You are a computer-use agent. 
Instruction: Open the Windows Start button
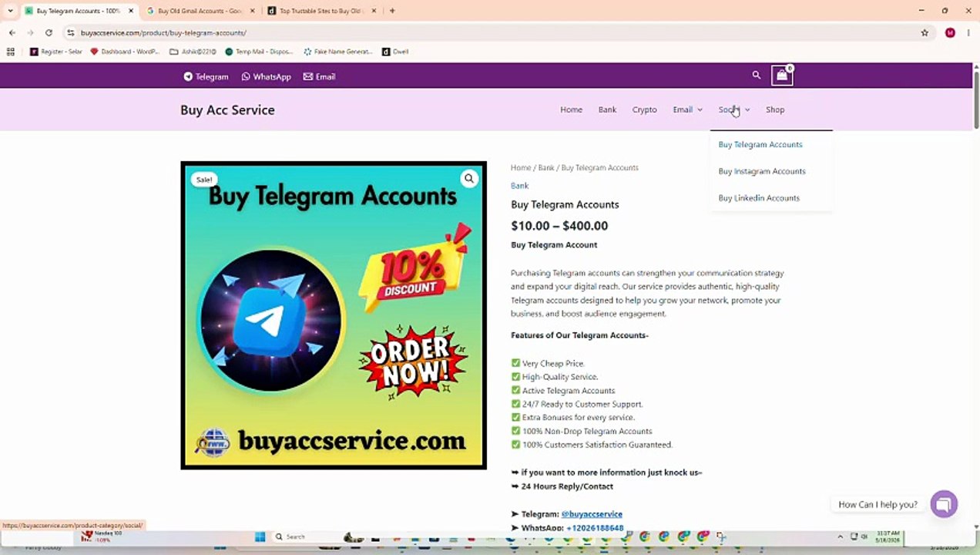pyautogui.click(x=260, y=536)
